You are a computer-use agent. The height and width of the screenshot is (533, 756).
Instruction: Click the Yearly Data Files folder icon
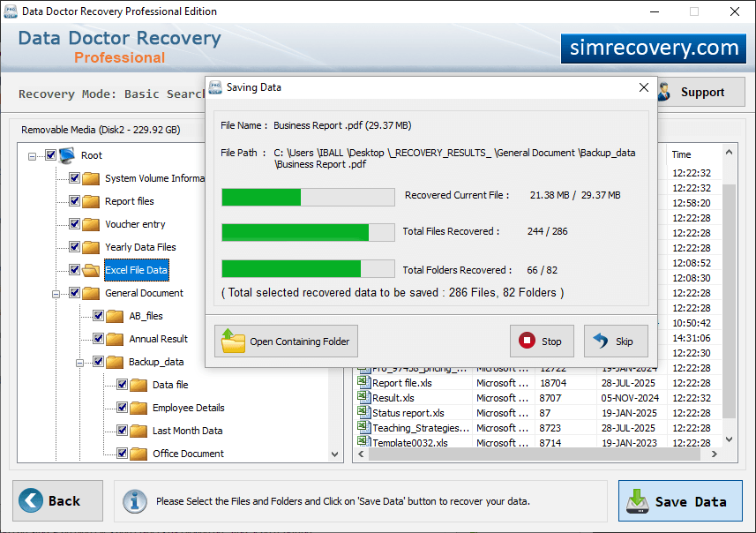click(x=91, y=247)
